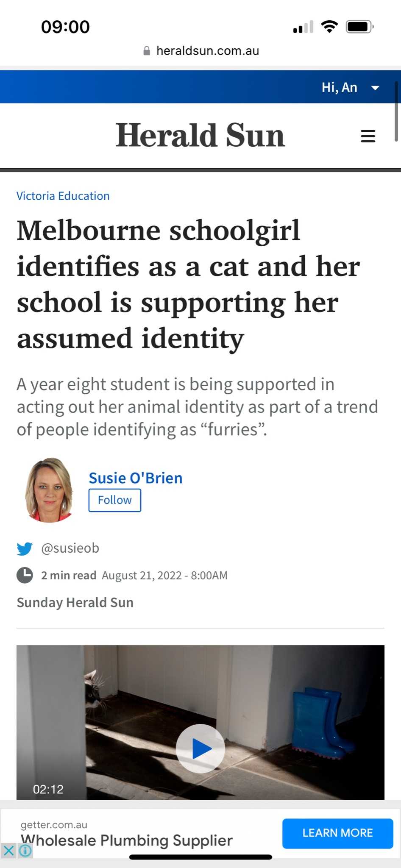Open the Victoria Education section link
Screen dimensions: 401x868
63,196
